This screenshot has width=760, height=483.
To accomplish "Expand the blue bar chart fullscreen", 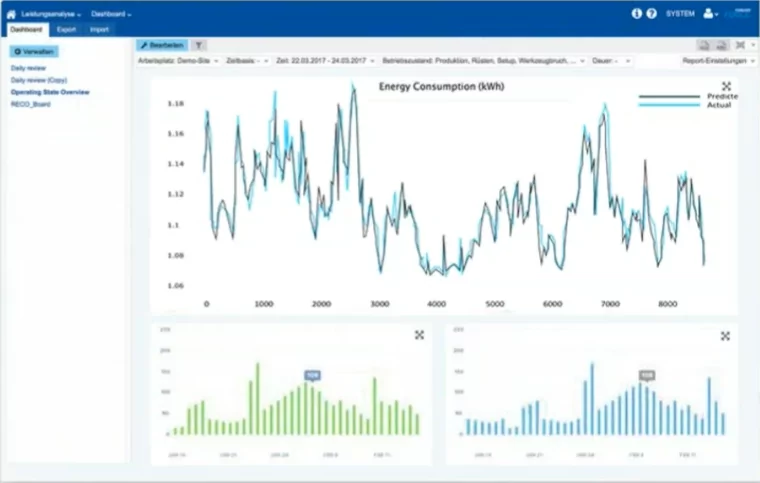I will pos(726,335).
